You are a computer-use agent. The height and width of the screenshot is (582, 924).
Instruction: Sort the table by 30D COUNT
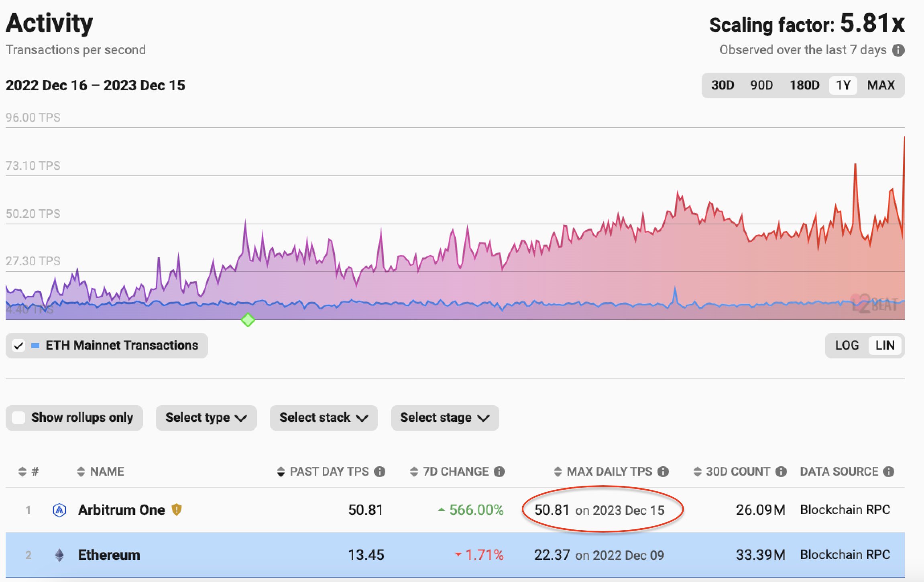tap(698, 472)
